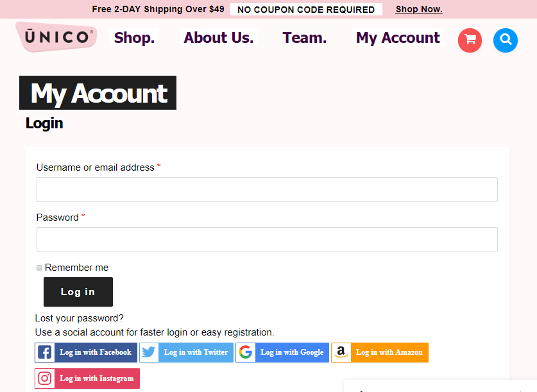Click the Amazon logo icon
Image resolution: width=537 pixels, height=392 pixels.
point(341,352)
